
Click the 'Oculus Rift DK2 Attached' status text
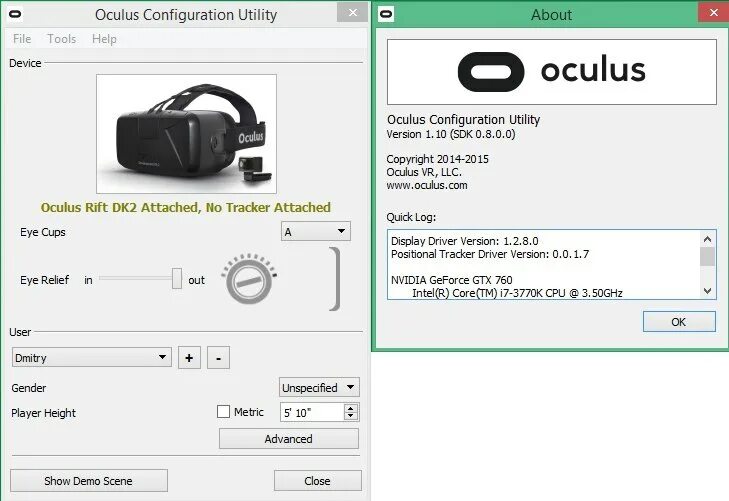tap(186, 207)
